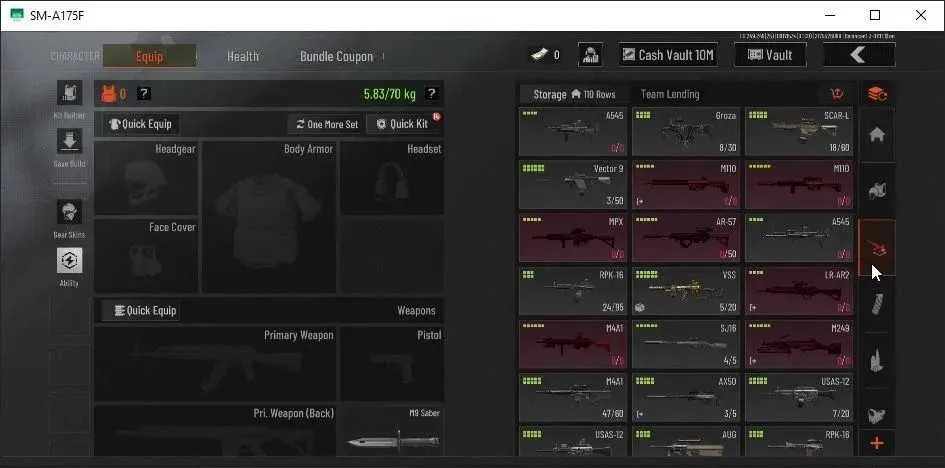Select the VSS weapon card
Screen dimensions: 945x468
click(x=686, y=291)
